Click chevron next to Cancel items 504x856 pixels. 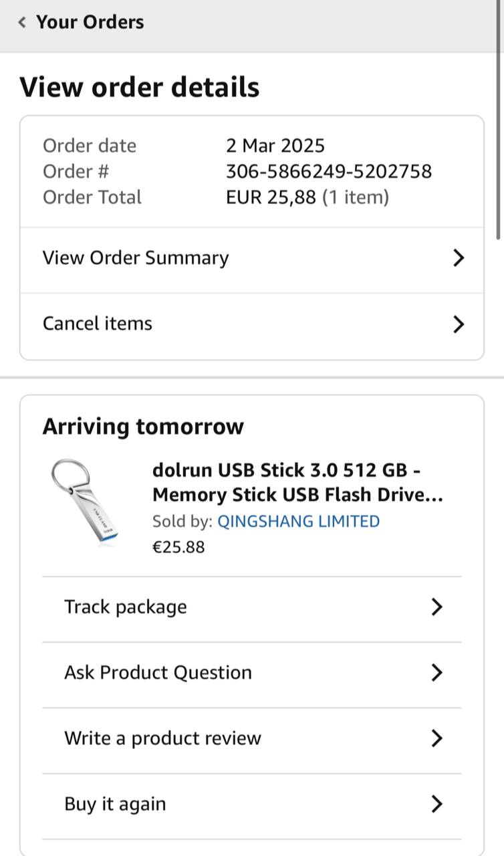(458, 324)
